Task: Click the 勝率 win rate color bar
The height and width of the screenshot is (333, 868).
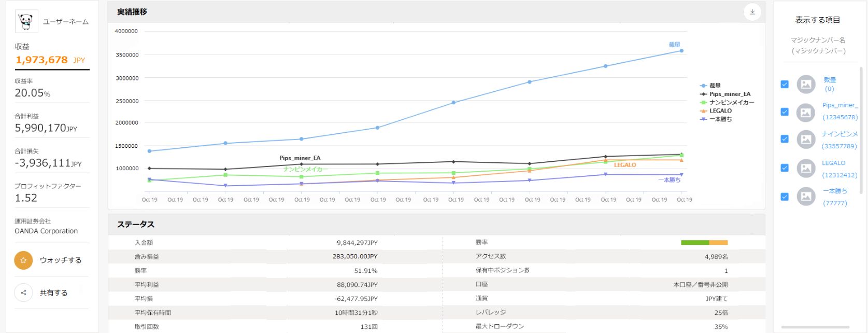Action: pos(704,243)
